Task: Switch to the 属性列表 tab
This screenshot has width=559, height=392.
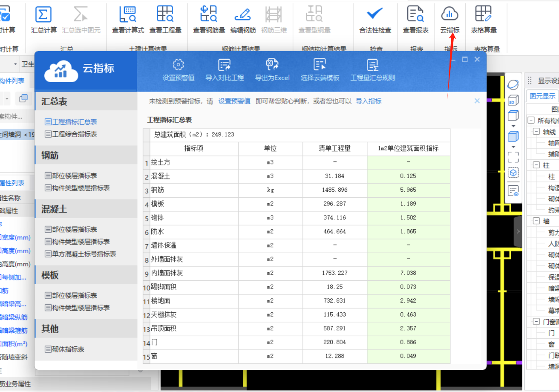Action: (12, 183)
